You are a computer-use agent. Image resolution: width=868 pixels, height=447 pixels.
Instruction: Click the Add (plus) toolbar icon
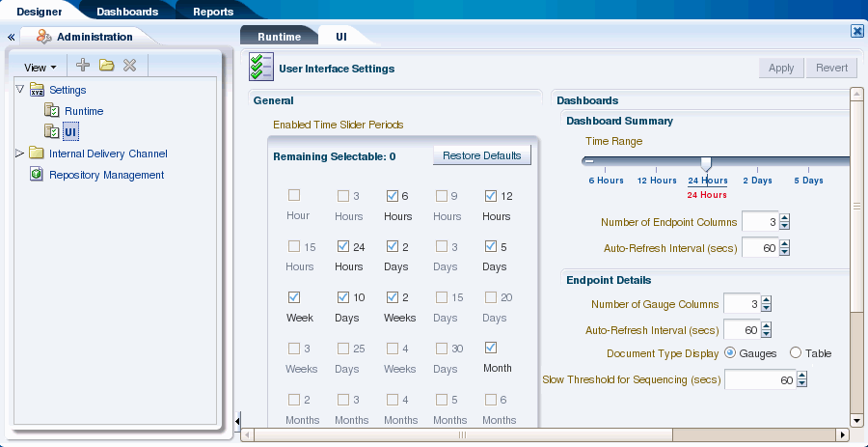83,66
